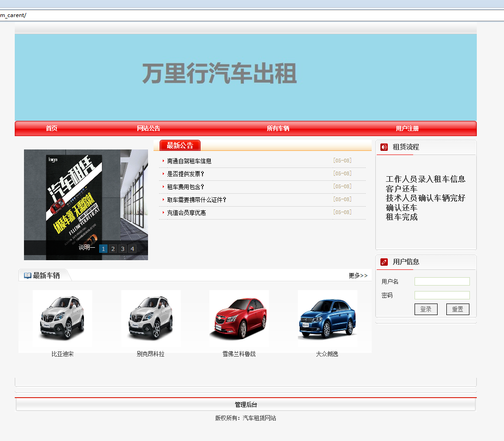Click the pencil icon beside 用户信息
The width and height of the screenshot is (504, 441).
384,262
